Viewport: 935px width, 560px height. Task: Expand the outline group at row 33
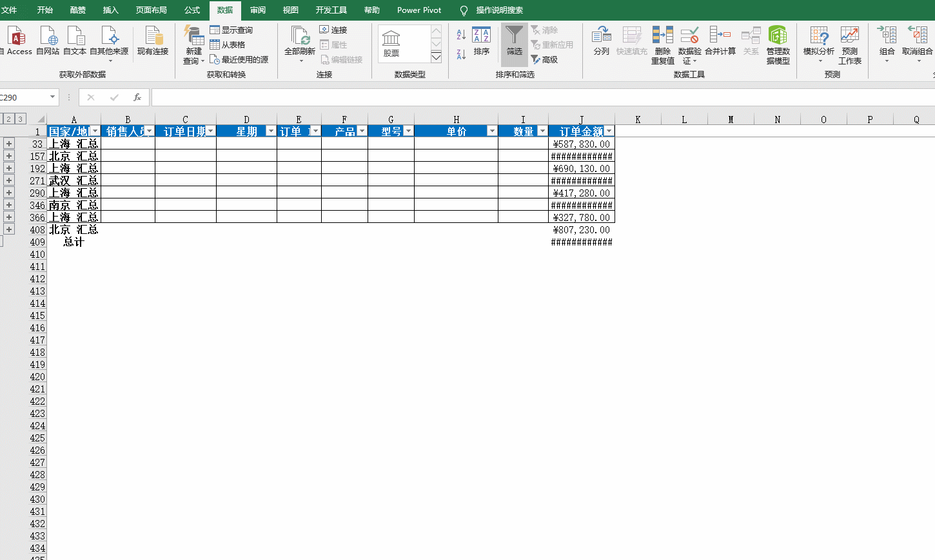(x=9, y=144)
